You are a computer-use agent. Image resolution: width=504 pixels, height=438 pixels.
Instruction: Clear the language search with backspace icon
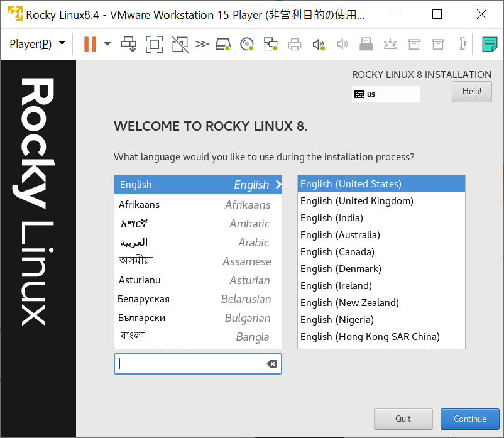(271, 364)
